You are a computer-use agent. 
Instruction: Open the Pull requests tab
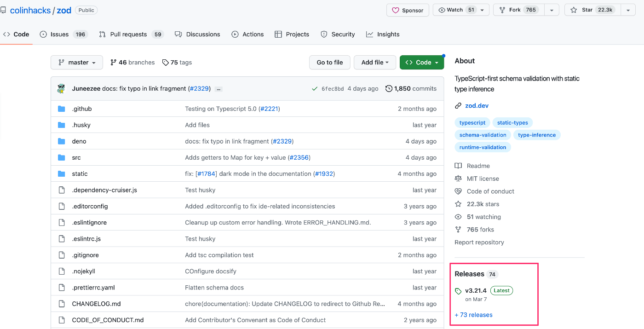coord(132,35)
